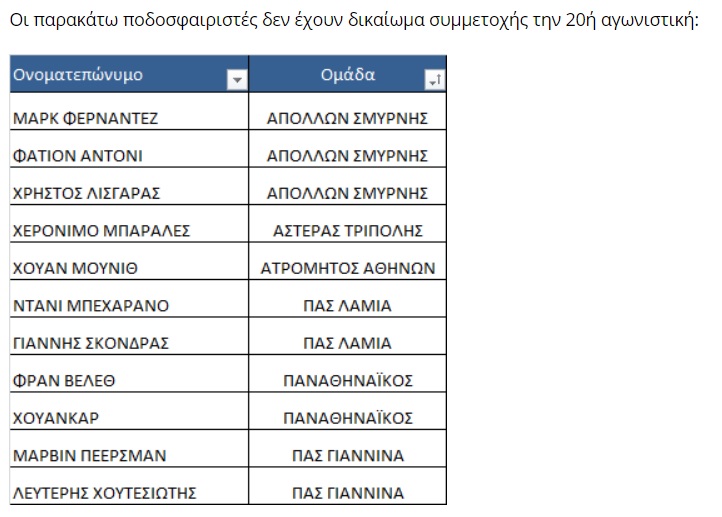Select ΠΑΣ ΛΑΜΙΑ next to ΝΤΑΝΙ ΜΠΕΧΑΡΑΝΟ
Screen dimensions: 722x517
(x=348, y=299)
